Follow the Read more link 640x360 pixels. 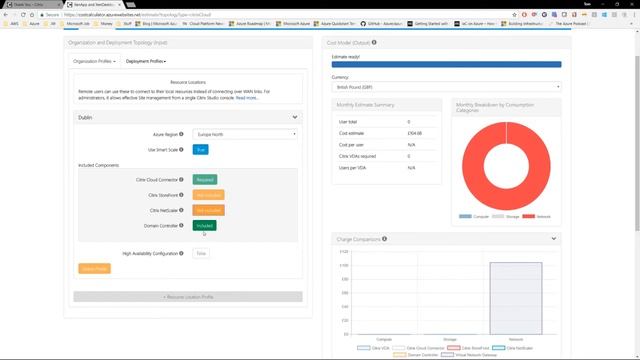click(x=247, y=98)
